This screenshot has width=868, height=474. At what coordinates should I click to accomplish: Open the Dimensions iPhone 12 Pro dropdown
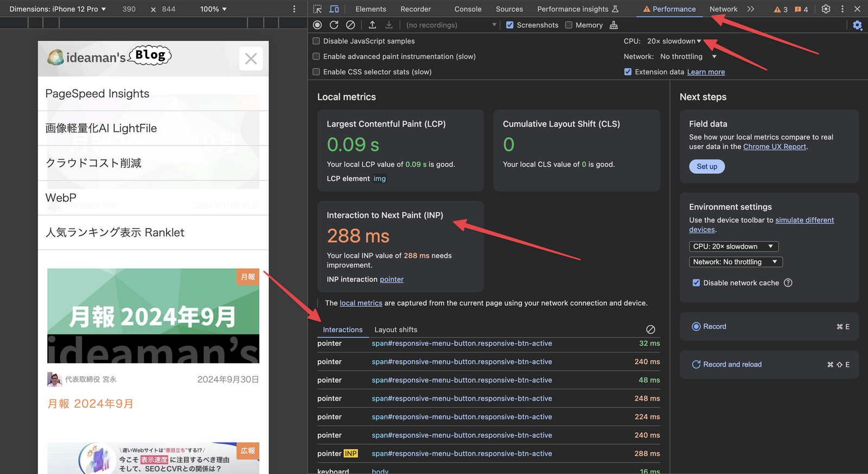[x=58, y=9]
